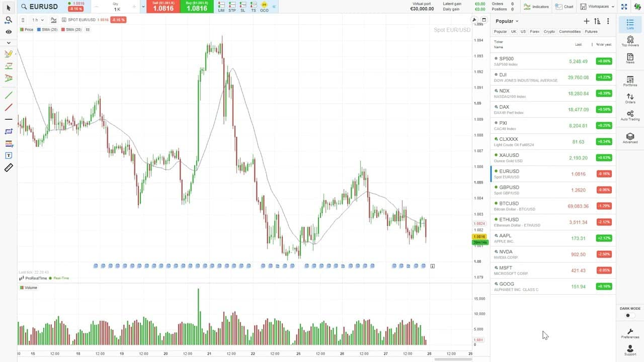
Task: Switch to the Futures list tab
Action: point(591,31)
